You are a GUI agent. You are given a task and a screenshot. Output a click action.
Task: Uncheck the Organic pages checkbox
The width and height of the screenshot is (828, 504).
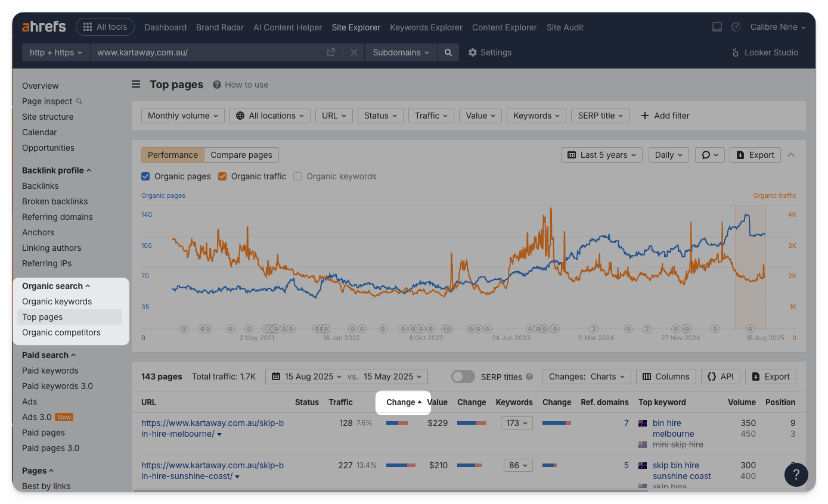(x=145, y=176)
